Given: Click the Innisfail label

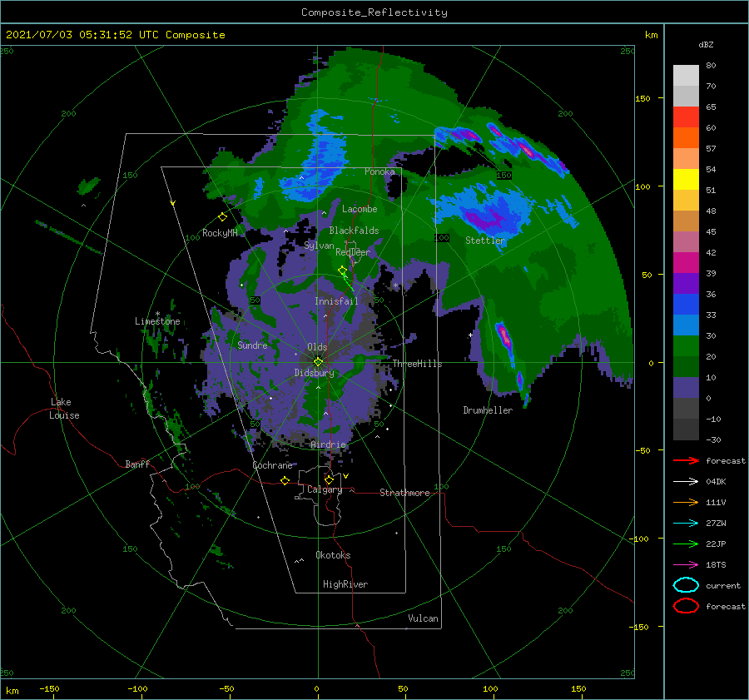Looking at the screenshot, I should [x=336, y=301].
